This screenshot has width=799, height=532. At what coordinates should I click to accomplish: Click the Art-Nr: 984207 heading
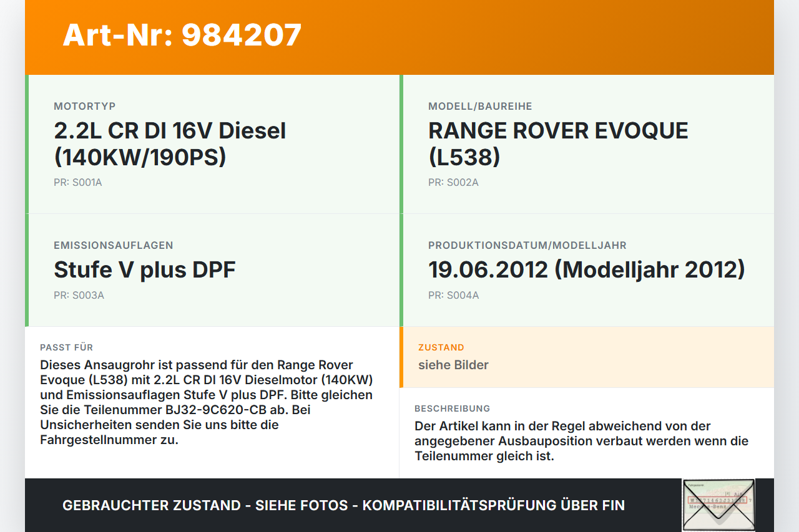(x=182, y=35)
